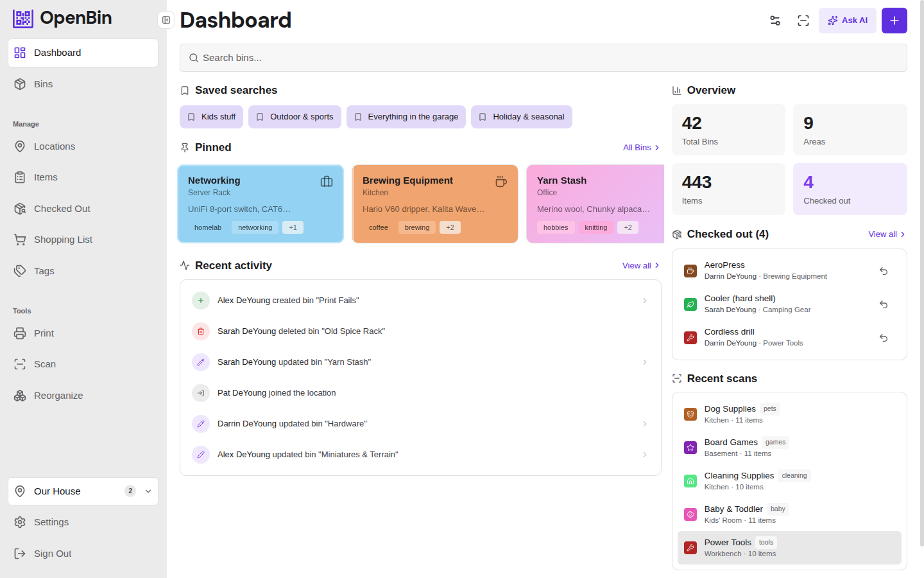Image resolution: width=924 pixels, height=578 pixels.
Task: Focus the Search bins field
Action: click(543, 58)
